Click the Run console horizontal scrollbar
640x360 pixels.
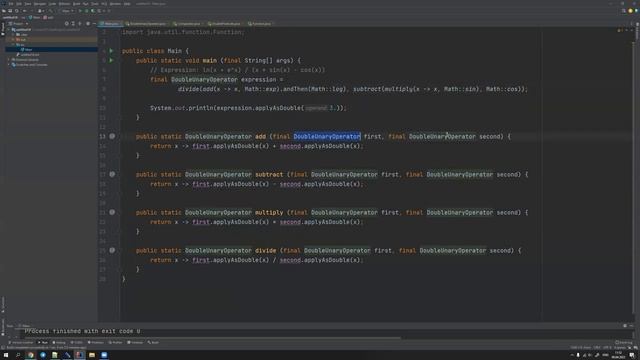212,338
